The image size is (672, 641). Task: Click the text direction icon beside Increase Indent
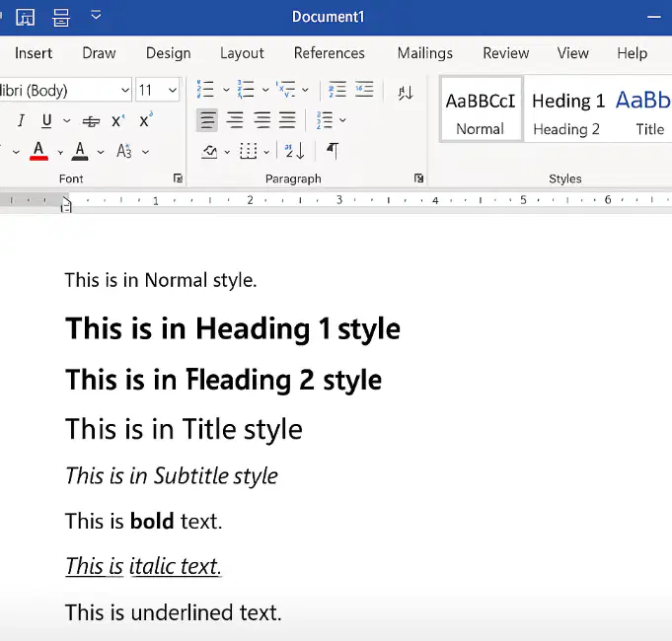coord(405,92)
